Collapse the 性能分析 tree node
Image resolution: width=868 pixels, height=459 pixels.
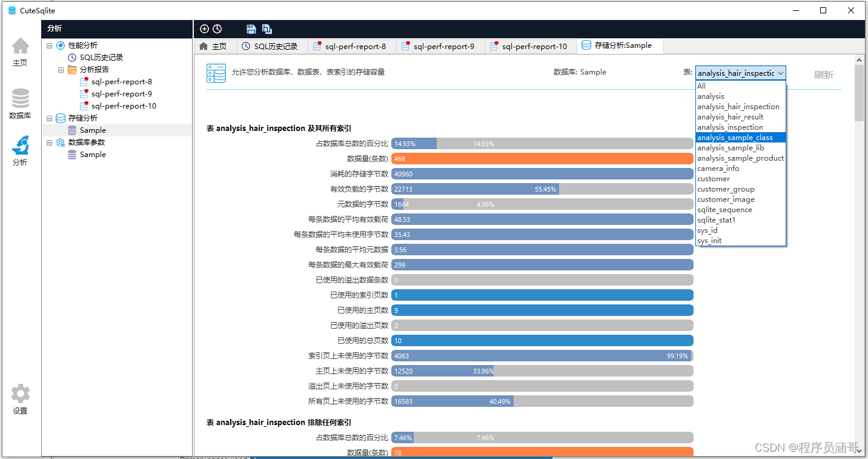point(49,45)
